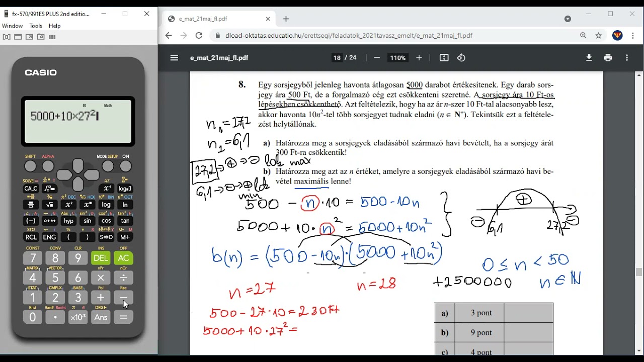This screenshot has width=644, height=362.
Task: Click the window-frame emulator toolbar icon
Action: coord(18,37)
